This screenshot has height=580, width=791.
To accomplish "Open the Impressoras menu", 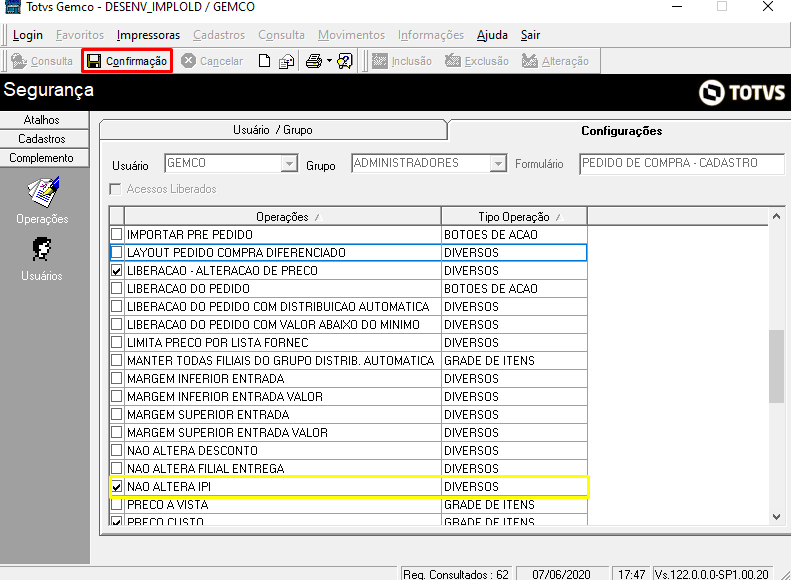I will (x=148, y=35).
